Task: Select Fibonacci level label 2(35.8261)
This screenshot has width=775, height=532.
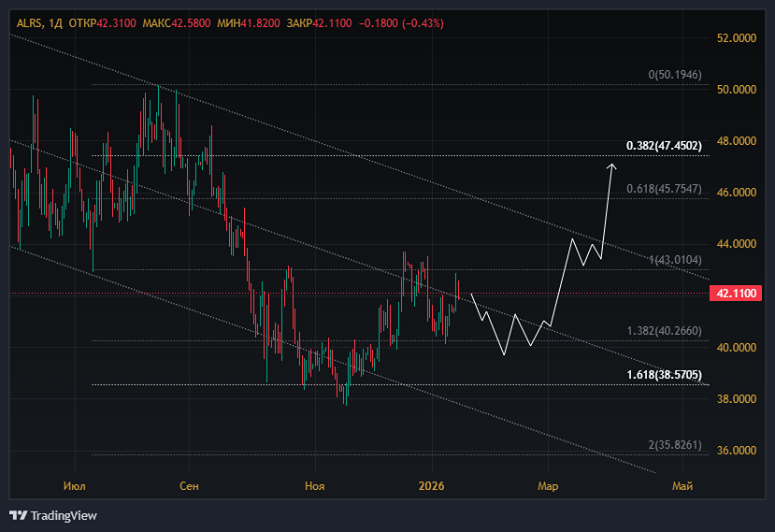Action: coord(675,445)
